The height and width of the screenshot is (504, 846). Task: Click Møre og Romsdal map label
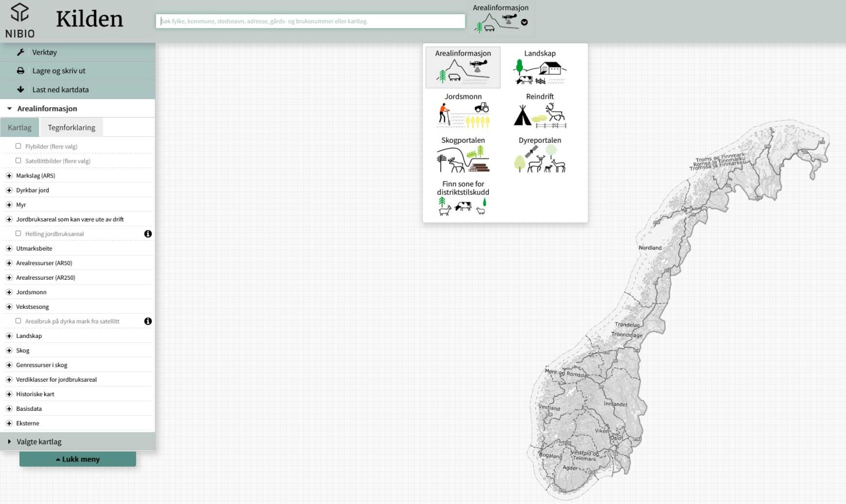tap(567, 373)
